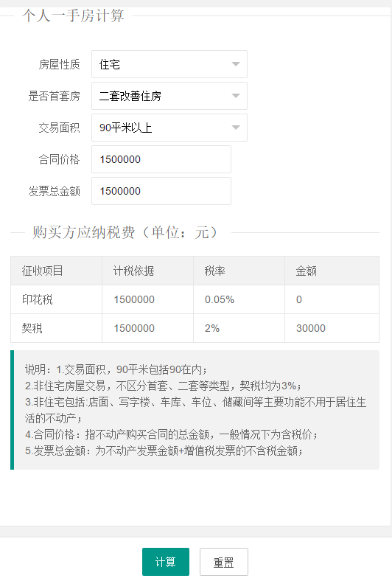Select the 金额 column header
This screenshot has height=581, width=392.
click(332, 271)
